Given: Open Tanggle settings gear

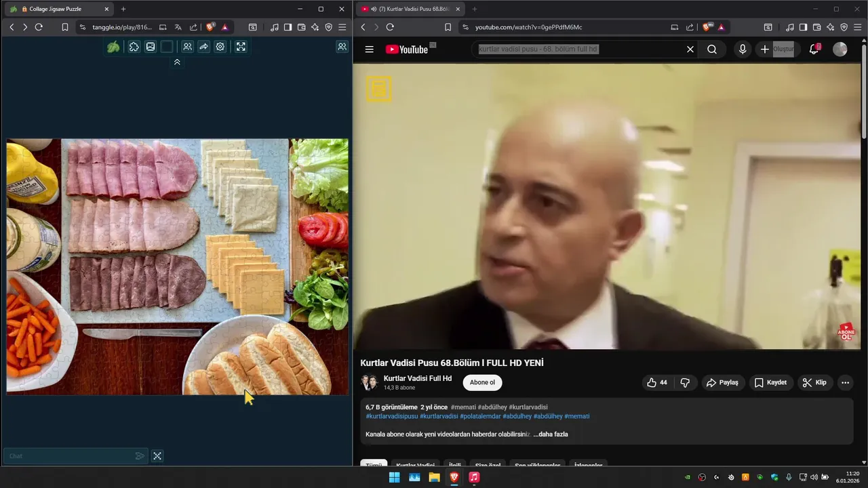Looking at the screenshot, I should point(220,47).
